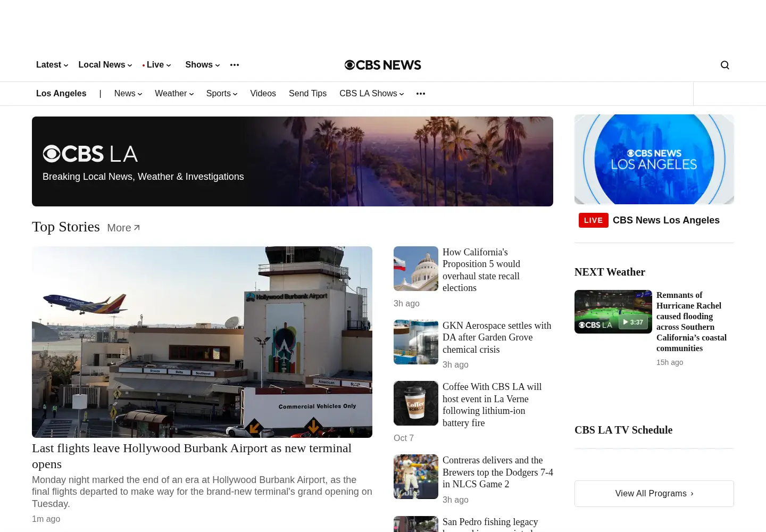The width and height of the screenshot is (766, 532).
Task: Click the coffee cup thumbnail
Action: [x=416, y=403]
